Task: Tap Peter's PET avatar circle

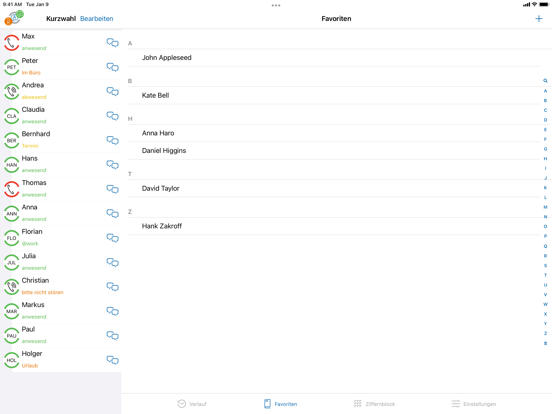Action: pos(12,67)
